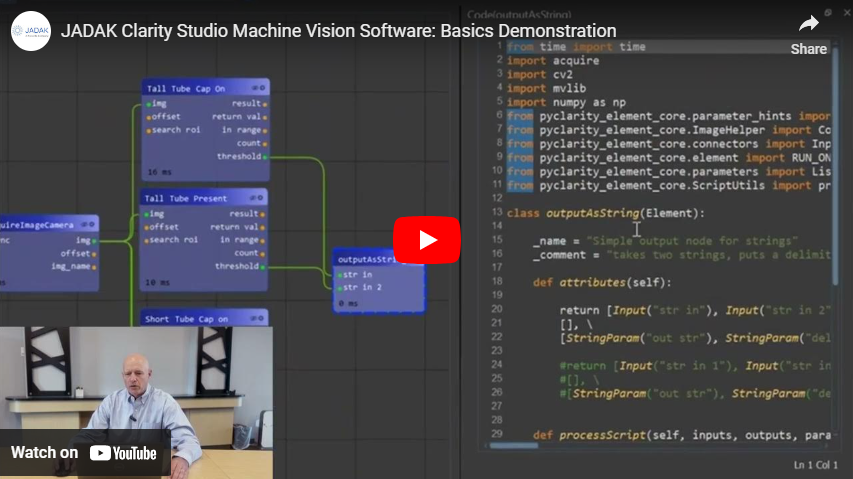Click img output port on AcquireImageCamera

pyautogui.click(x=95, y=240)
